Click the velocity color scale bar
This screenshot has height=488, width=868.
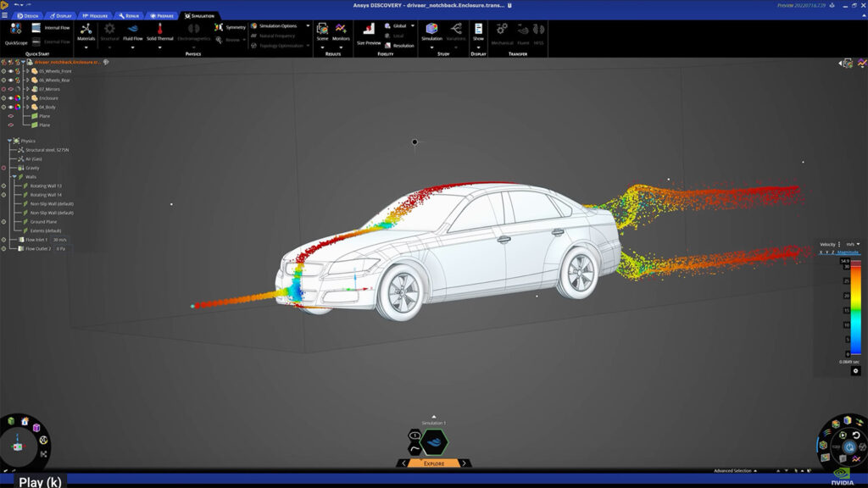[x=854, y=305]
